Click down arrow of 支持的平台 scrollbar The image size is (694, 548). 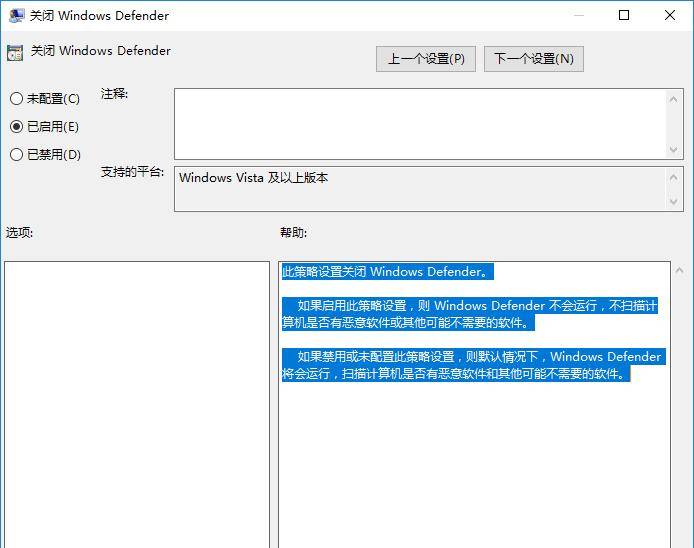coord(673,201)
